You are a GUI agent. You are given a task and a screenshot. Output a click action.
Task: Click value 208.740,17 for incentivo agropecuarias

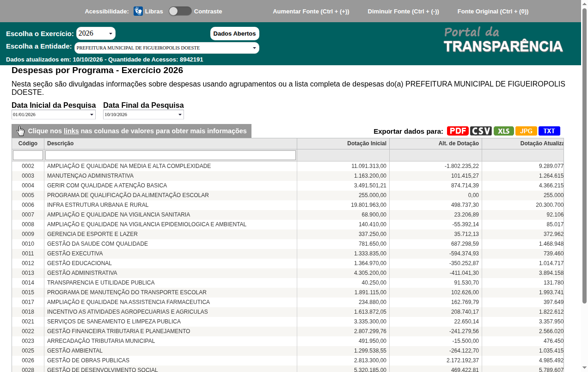click(465, 312)
